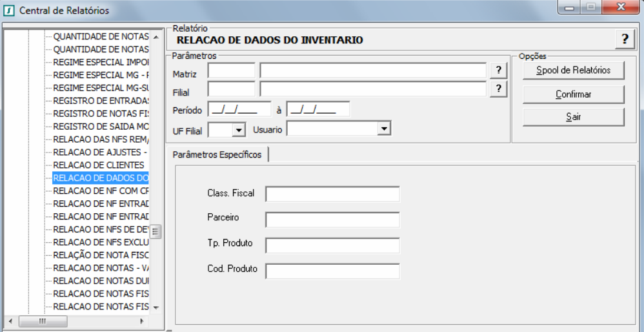Click the Sair button
This screenshot has height=332, width=644.
pos(574,117)
